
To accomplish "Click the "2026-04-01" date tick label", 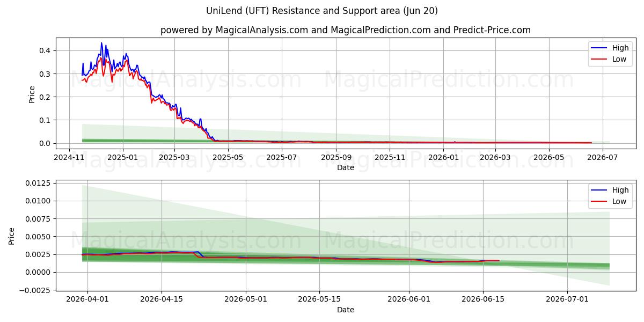I will (88, 299).
